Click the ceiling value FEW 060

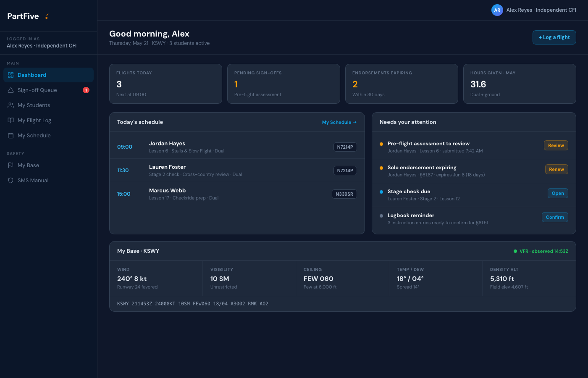coord(318,279)
